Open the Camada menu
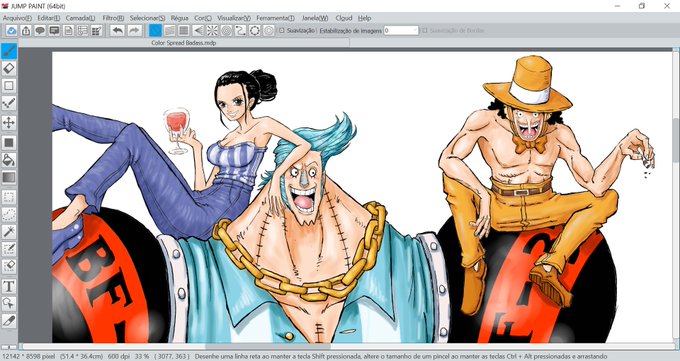Screen dimensions: 680x361 point(80,18)
